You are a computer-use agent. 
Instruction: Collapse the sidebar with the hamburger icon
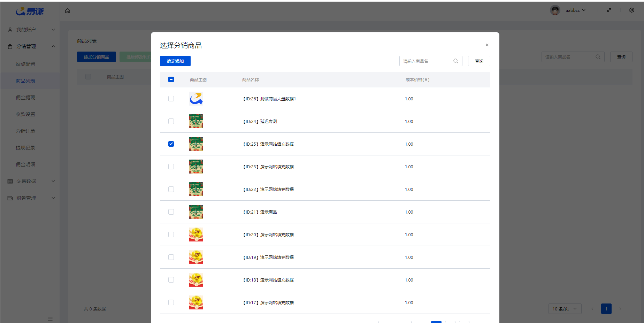click(50, 319)
